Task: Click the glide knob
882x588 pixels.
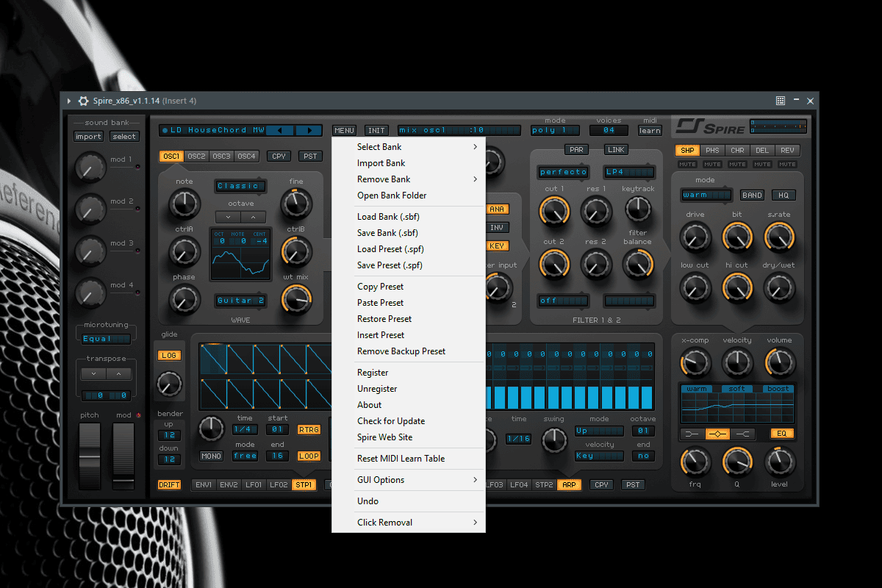Action: (x=170, y=383)
